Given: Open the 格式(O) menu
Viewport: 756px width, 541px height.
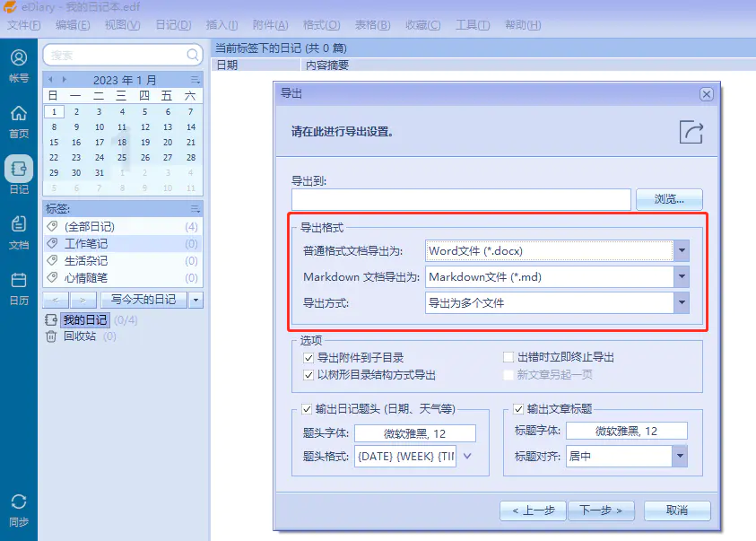Looking at the screenshot, I should pos(322,25).
